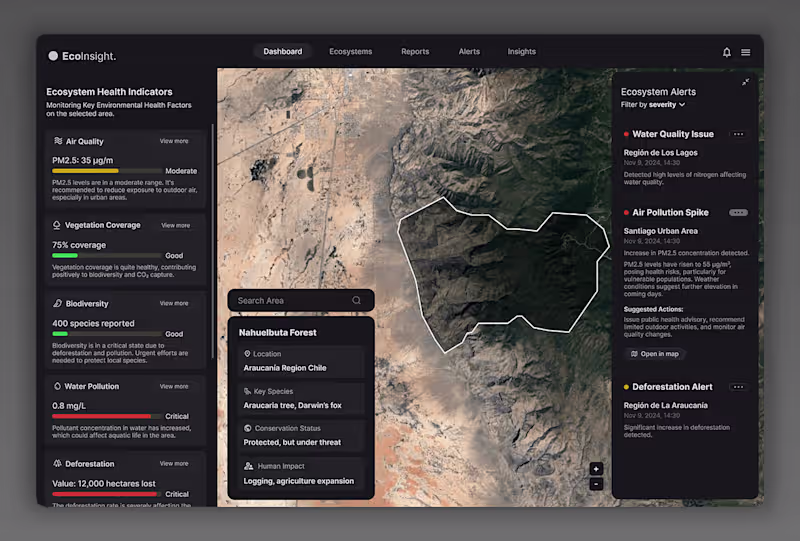The image size is (800, 541).
Task: Open more options for Air Pollution Spike
Action: 738,212
